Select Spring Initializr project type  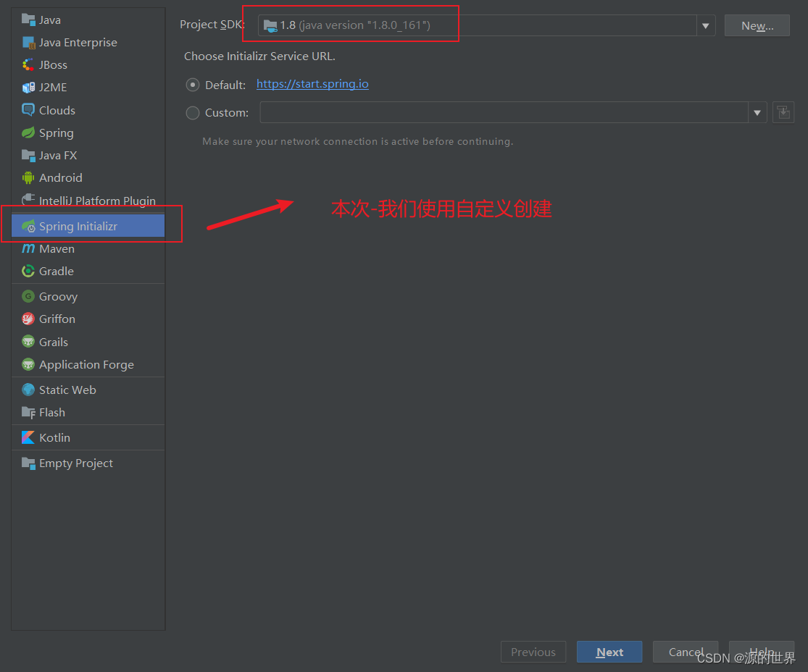88,226
